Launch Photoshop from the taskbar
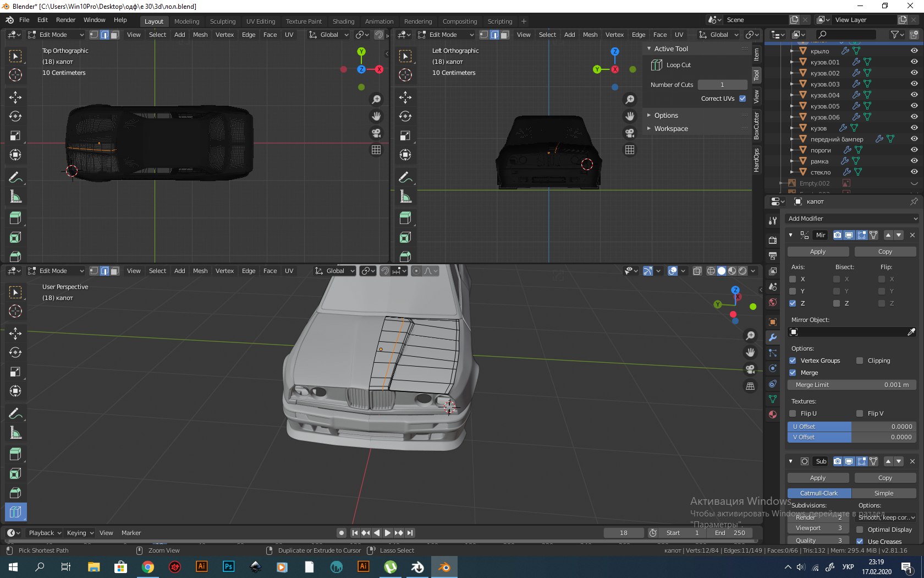Screen dimensions: 924x578 229,567
